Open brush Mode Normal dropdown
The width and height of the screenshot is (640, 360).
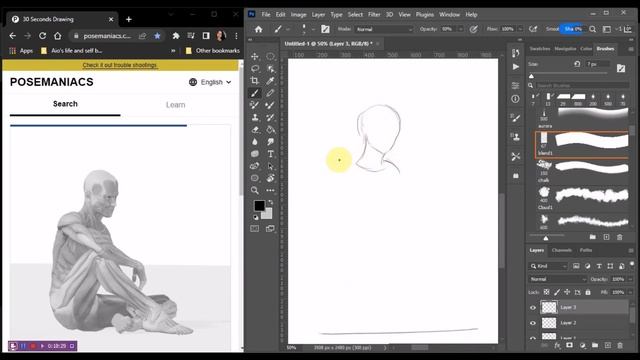pyautogui.click(x=384, y=29)
